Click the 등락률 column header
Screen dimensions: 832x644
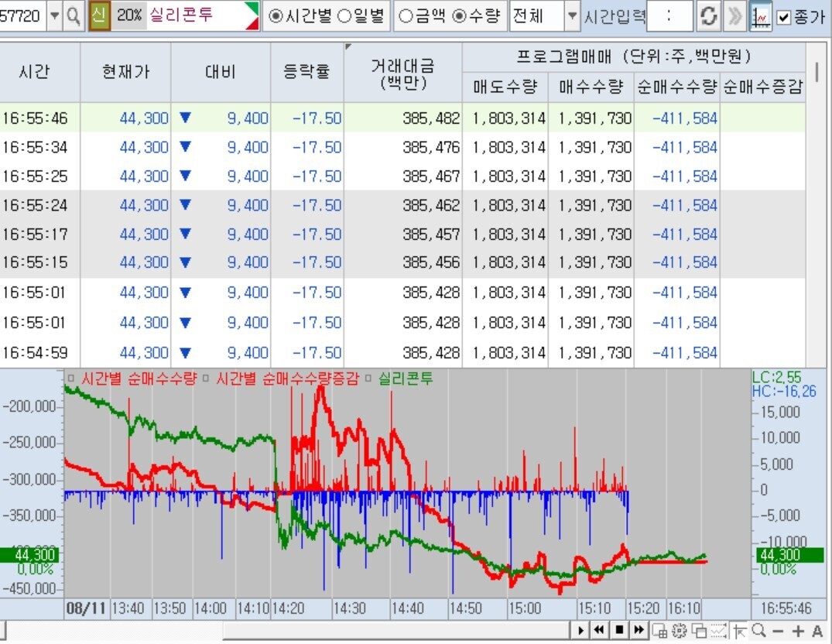click(306, 72)
